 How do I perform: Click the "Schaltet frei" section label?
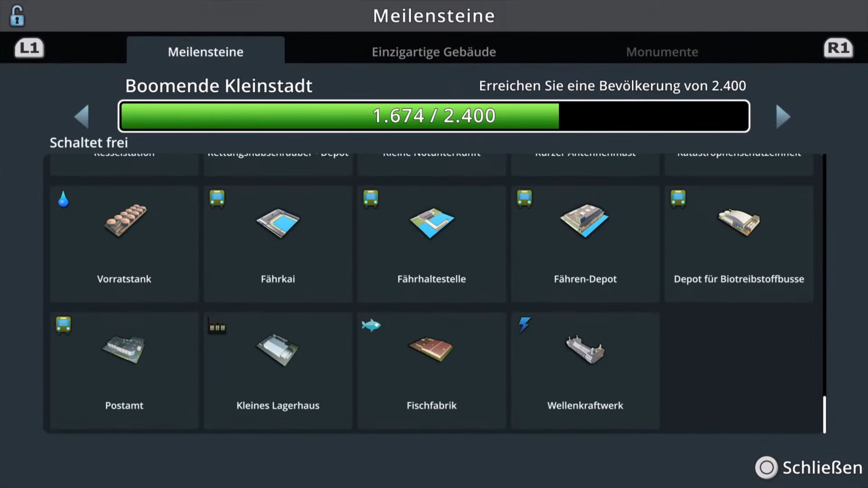89,142
